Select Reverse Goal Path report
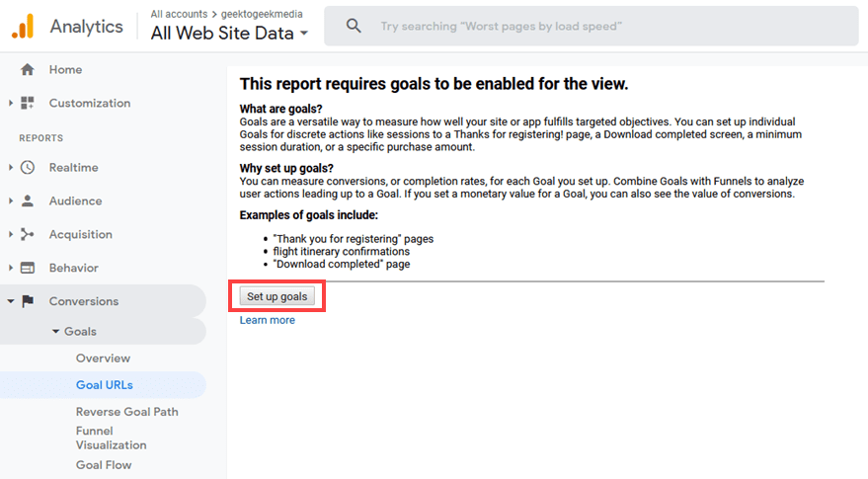 tap(126, 412)
